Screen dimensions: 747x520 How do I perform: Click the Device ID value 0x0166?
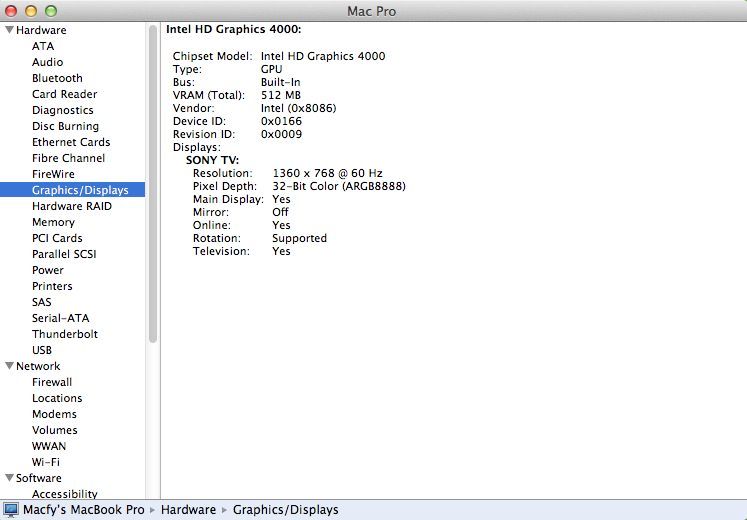[281, 121]
